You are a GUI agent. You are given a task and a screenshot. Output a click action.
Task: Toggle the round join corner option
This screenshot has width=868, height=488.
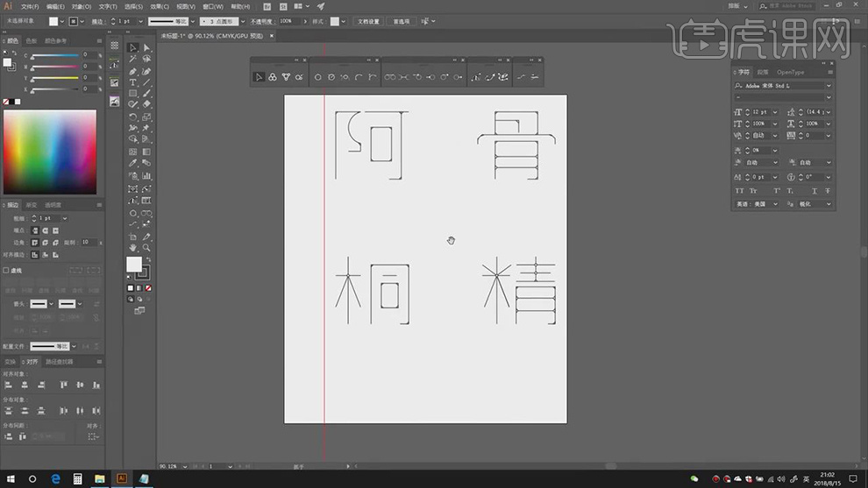[x=43, y=242]
